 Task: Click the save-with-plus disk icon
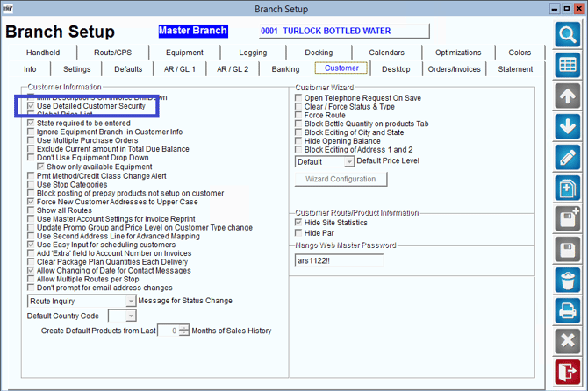(567, 219)
